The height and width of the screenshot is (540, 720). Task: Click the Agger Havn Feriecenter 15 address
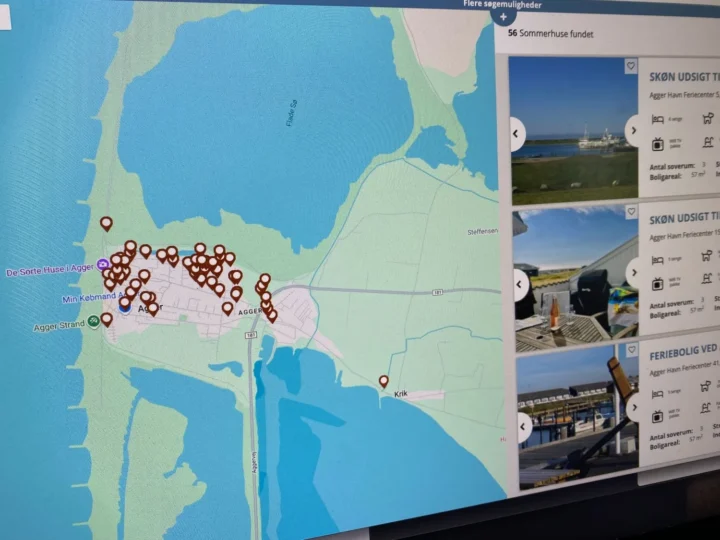[x=684, y=236]
